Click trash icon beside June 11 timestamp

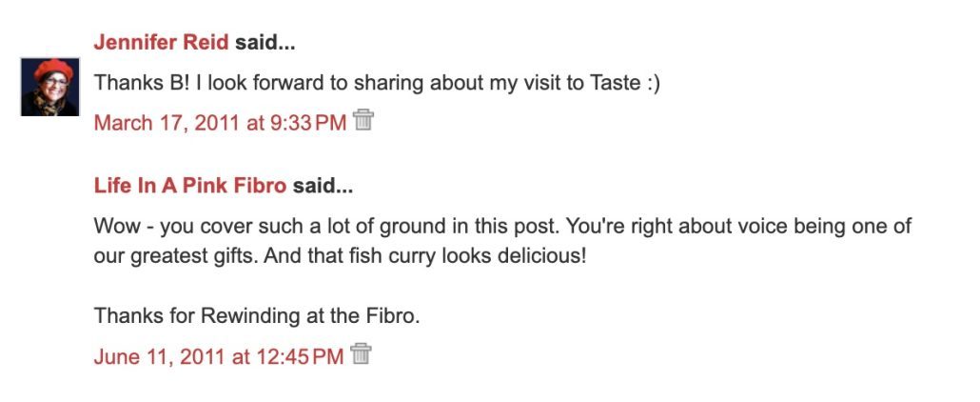[361, 355]
